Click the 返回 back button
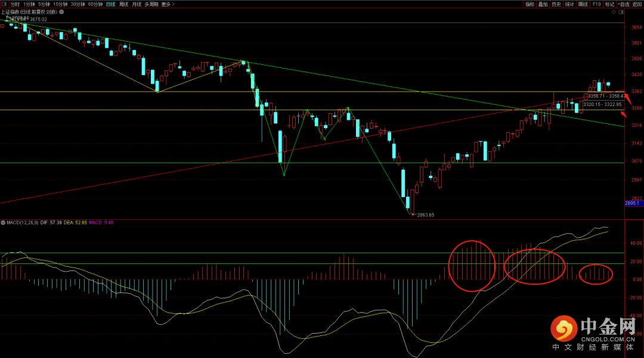 637,4
